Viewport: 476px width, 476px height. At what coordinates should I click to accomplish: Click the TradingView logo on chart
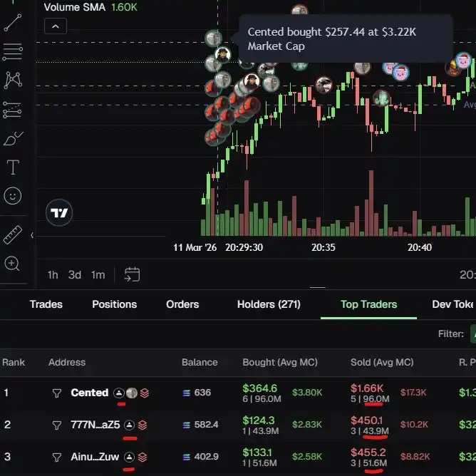point(60,212)
